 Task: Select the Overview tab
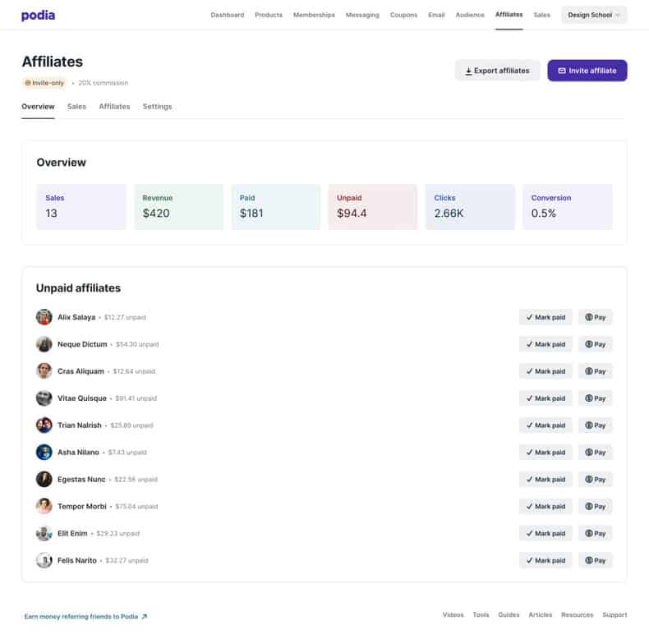(x=38, y=106)
